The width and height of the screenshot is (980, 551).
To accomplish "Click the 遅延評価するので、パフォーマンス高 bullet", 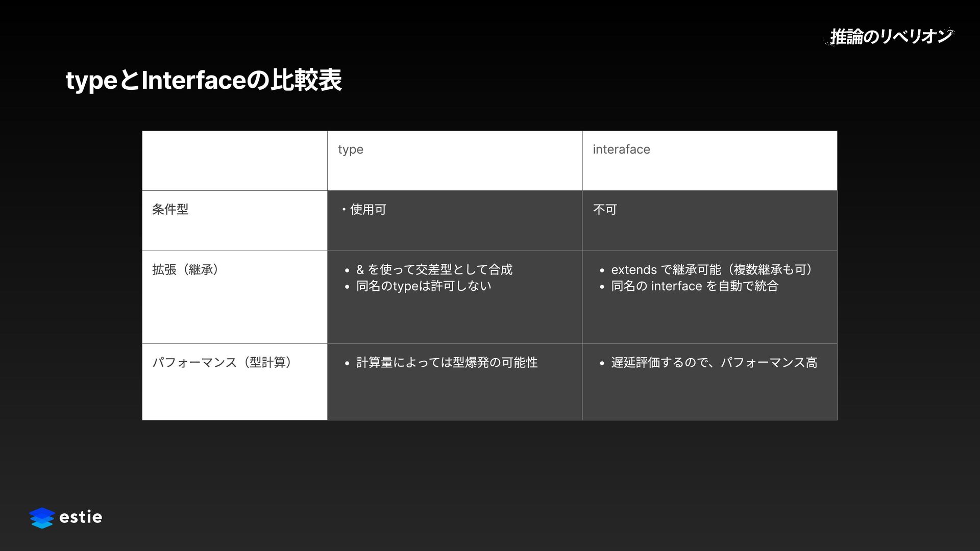I will 714,362.
